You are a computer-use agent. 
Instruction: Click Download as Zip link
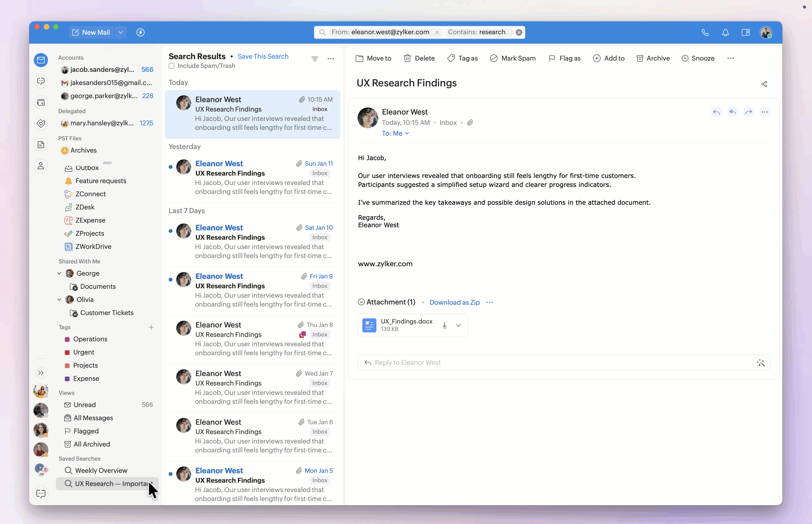click(x=454, y=302)
